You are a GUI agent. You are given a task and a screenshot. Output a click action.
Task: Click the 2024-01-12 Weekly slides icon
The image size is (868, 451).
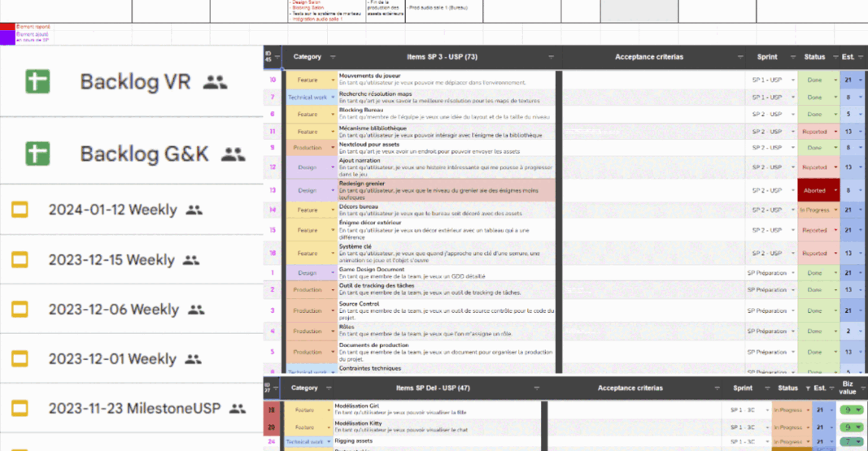point(20,210)
